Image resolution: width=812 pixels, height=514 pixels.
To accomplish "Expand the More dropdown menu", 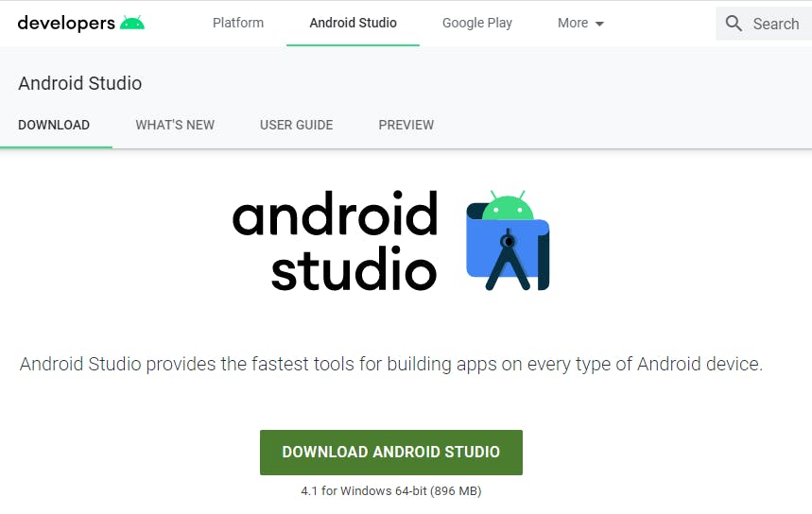I will pyautogui.click(x=580, y=24).
